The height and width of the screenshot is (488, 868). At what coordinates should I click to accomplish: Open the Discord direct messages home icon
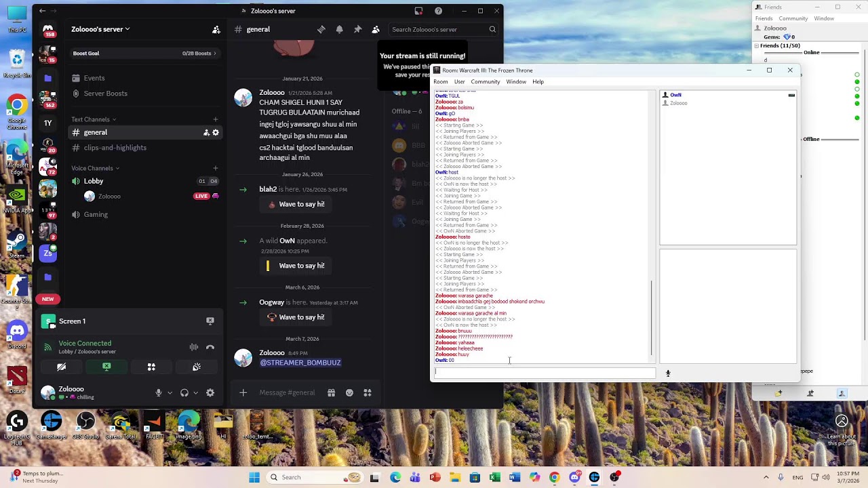[x=48, y=30]
